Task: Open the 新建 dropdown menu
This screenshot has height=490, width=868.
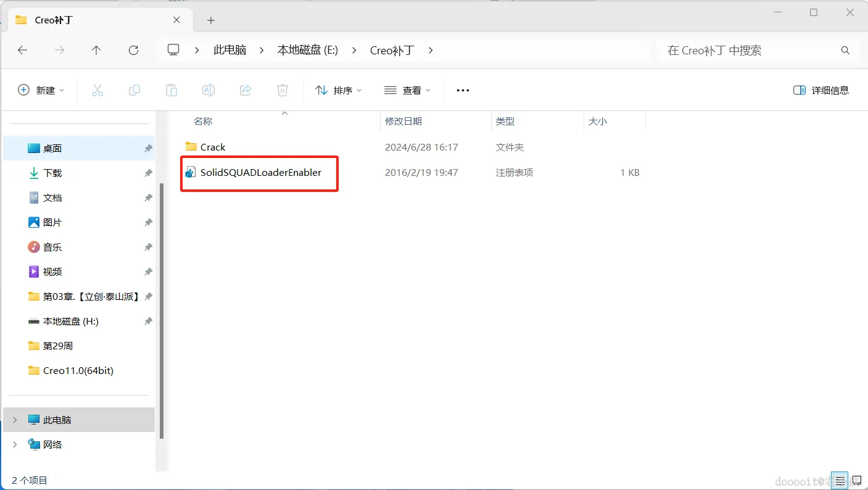Action: [x=41, y=90]
